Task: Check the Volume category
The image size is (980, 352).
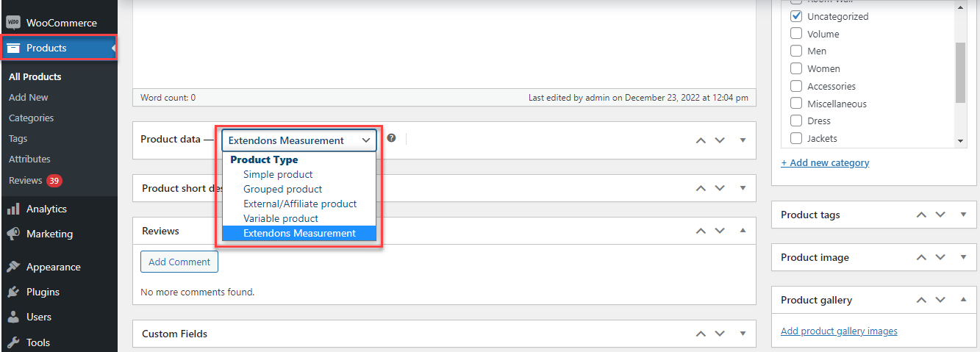Action: tap(795, 33)
